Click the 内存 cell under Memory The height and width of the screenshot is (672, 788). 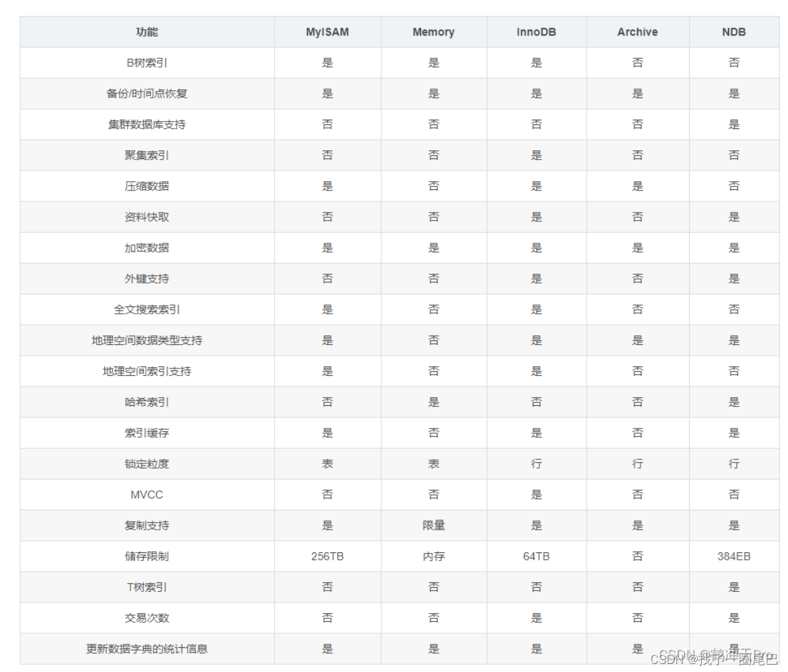click(433, 556)
